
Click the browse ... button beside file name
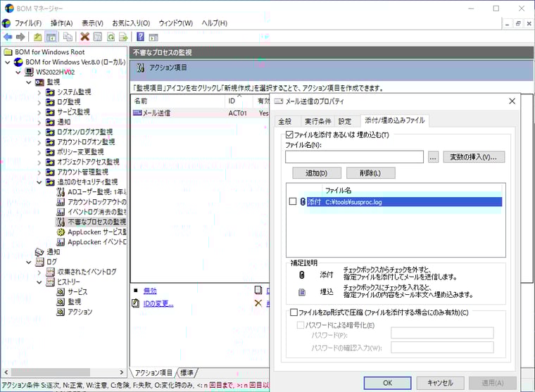(x=433, y=157)
